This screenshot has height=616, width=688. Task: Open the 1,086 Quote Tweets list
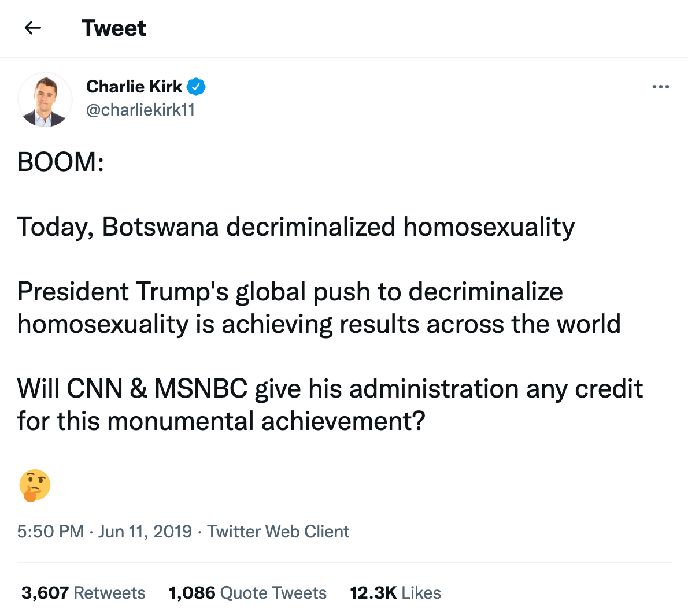click(x=247, y=593)
